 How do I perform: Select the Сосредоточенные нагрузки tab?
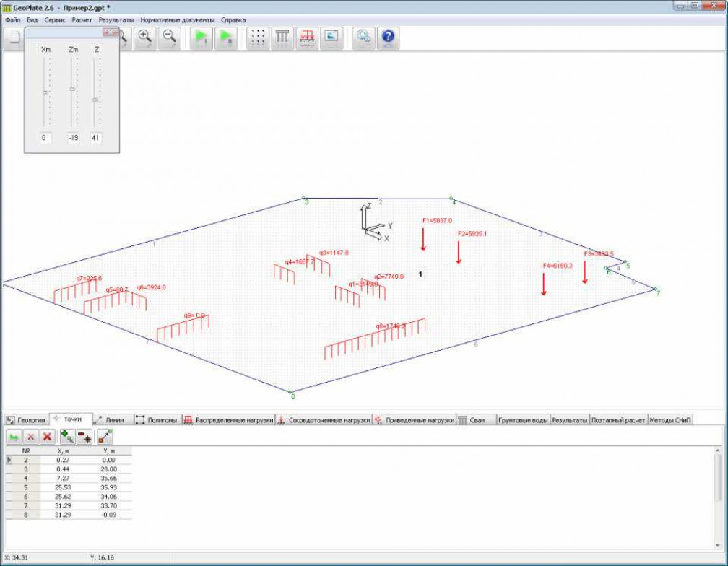[324, 419]
